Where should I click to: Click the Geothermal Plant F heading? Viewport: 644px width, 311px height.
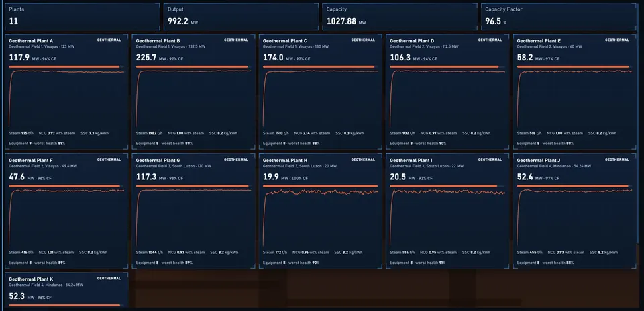click(x=31, y=160)
